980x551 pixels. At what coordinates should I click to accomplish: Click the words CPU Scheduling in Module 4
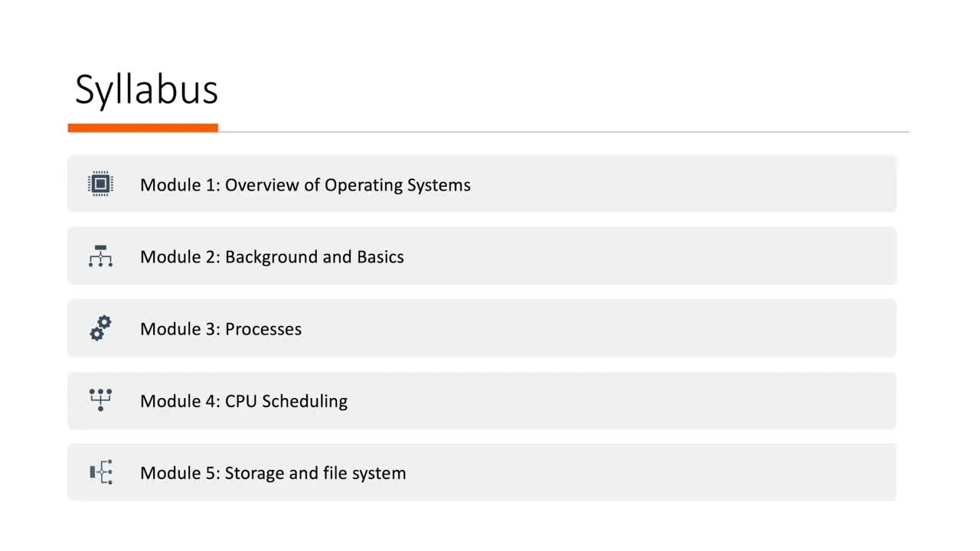(x=286, y=401)
